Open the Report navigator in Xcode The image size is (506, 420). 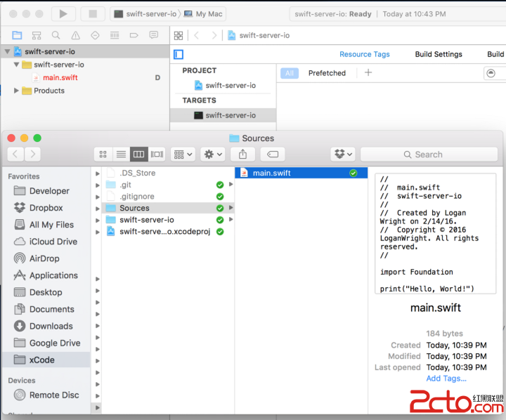click(154, 35)
